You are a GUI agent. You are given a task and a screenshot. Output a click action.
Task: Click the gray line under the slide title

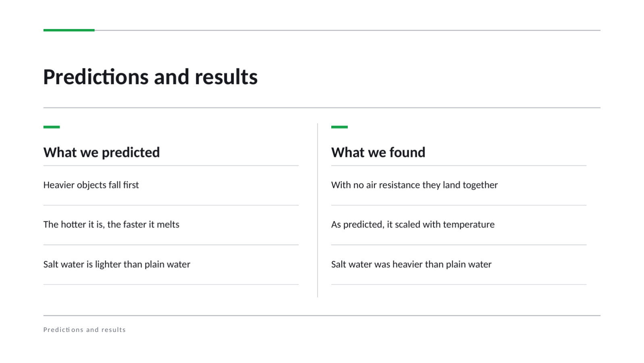(322, 108)
